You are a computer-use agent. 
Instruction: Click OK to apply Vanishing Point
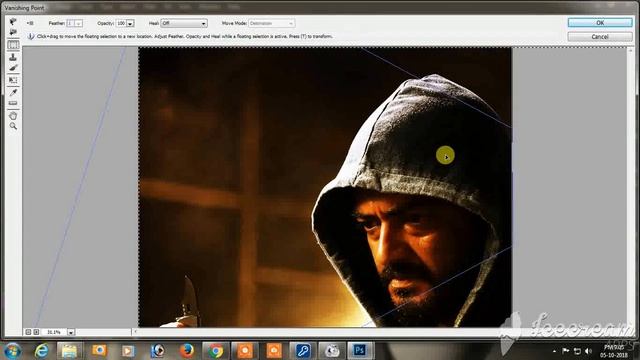tap(600, 23)
